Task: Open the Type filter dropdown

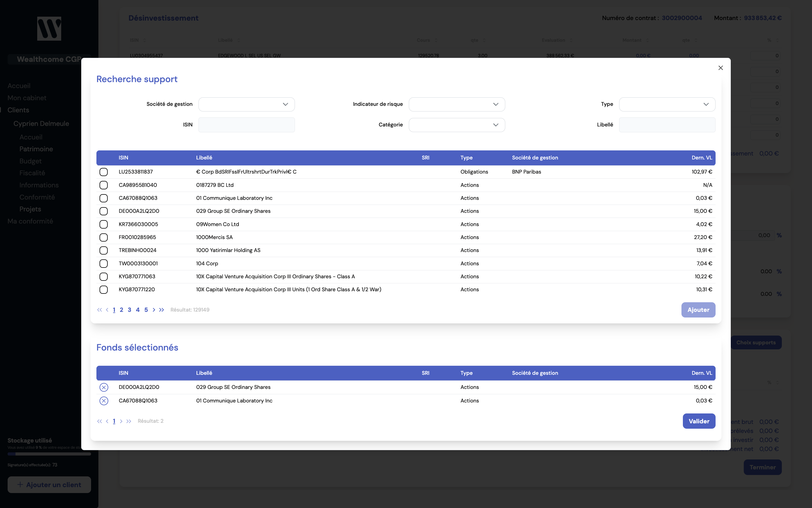Action: pyautogui.click(x=667, y=104)
